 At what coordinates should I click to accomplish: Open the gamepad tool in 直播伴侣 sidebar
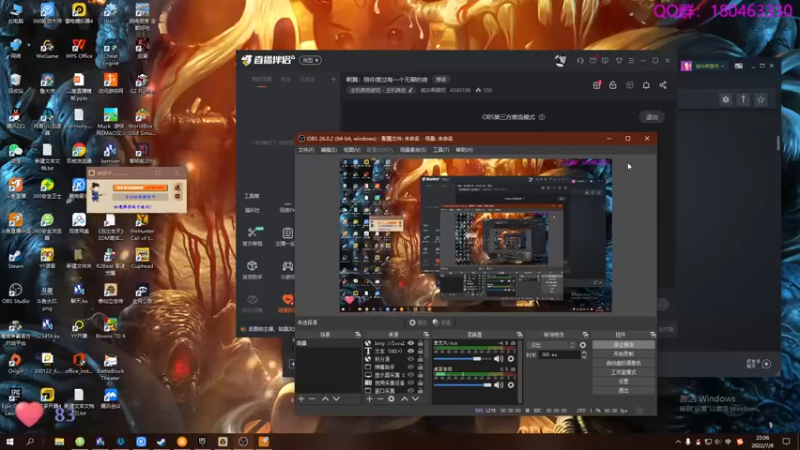click(287, 270)
